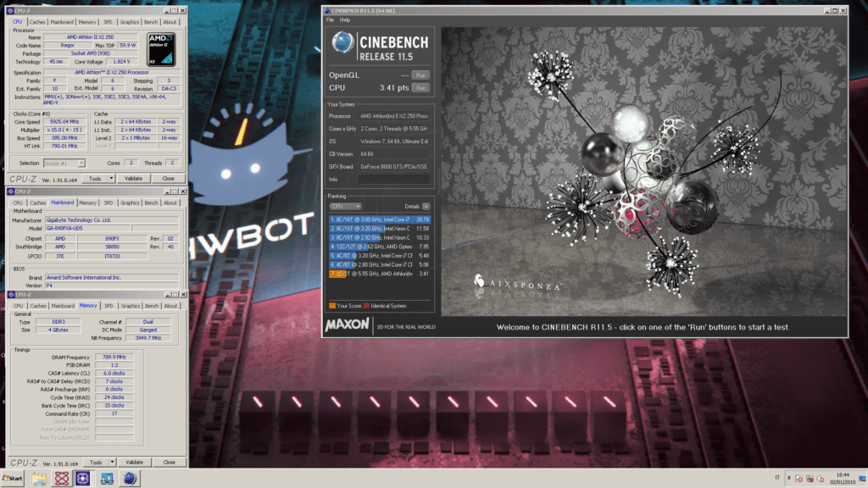This screenshot has height=488, width=868.
Task: Click the Your Score orange swatch
Action: click(332, 305)
